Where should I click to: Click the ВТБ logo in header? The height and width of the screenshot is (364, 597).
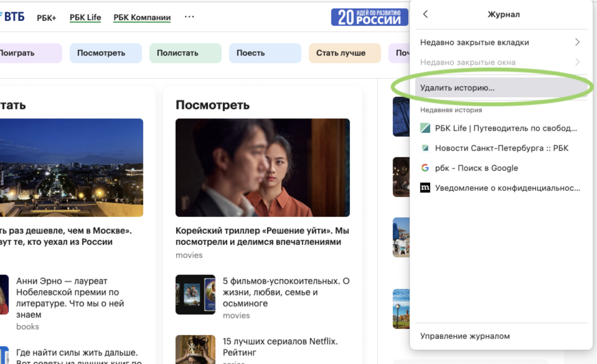coord(12,17)
